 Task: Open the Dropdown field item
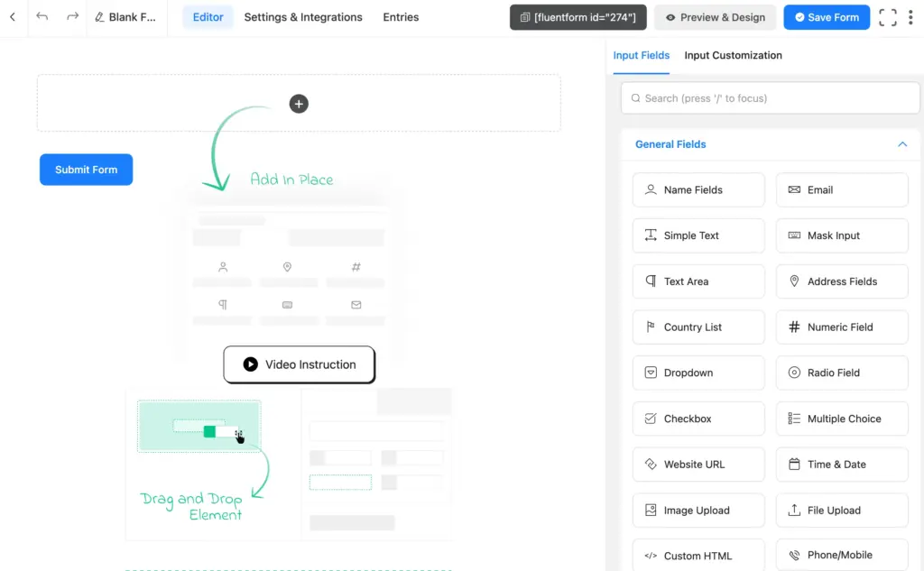click(698, 373)
